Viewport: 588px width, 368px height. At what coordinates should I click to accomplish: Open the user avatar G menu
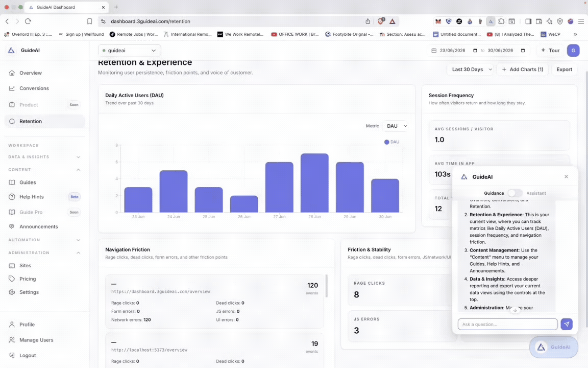pyautogui.click(x=573, y=50)
